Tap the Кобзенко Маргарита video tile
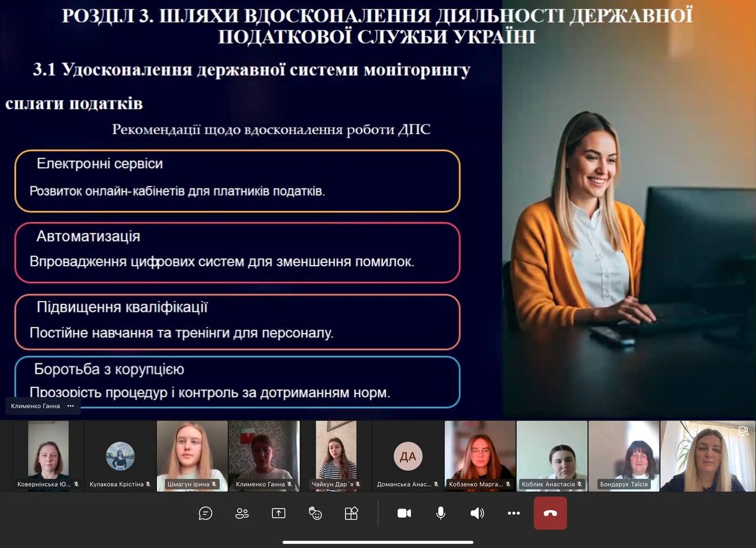 tap(480, 455)
